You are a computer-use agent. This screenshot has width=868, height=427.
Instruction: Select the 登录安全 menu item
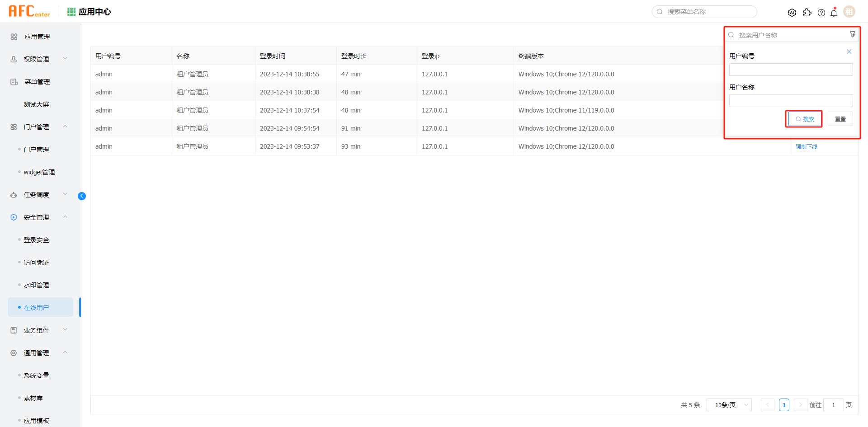tap(37, 239)
